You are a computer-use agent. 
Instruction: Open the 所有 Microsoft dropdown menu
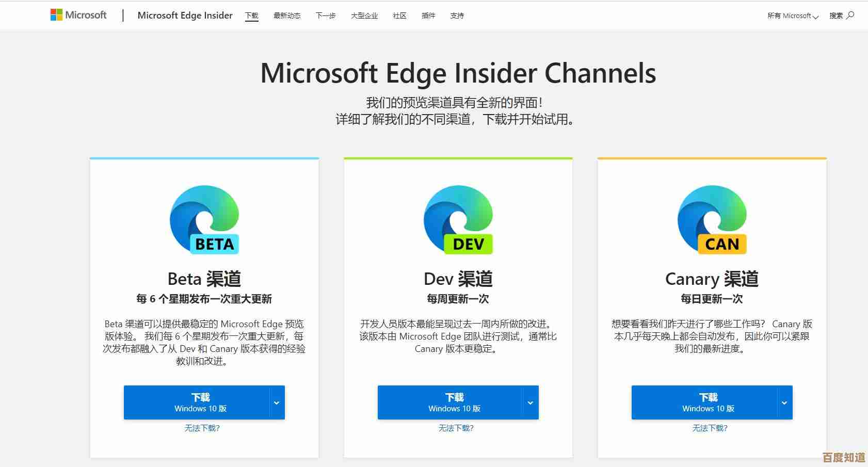[793, 16]
